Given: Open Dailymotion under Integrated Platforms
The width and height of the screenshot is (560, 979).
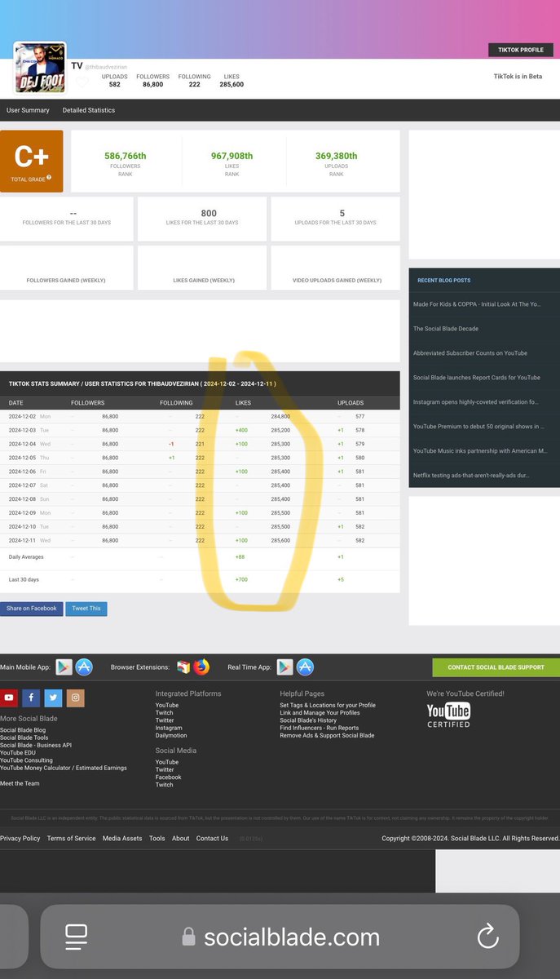Looking at the screenshot, I should 171,735.
